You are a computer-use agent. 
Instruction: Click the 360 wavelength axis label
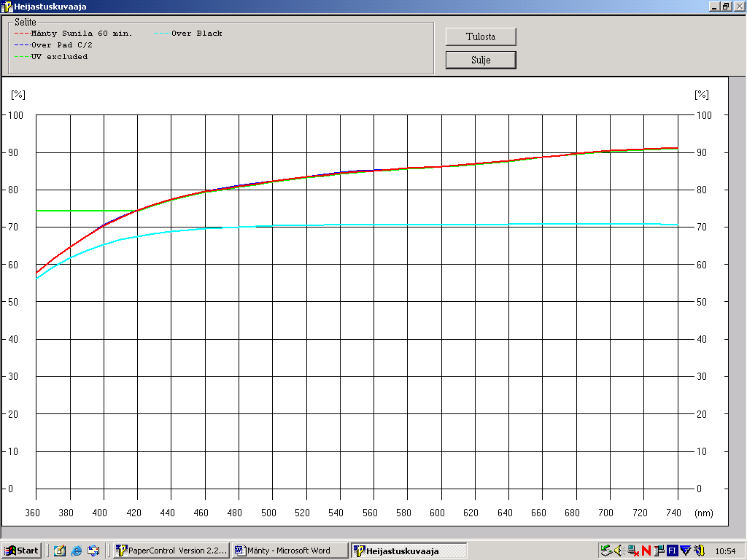pos(32,513)
